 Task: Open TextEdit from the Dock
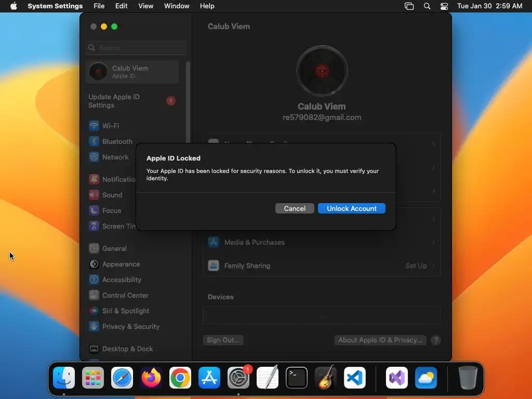coord(268,377)
